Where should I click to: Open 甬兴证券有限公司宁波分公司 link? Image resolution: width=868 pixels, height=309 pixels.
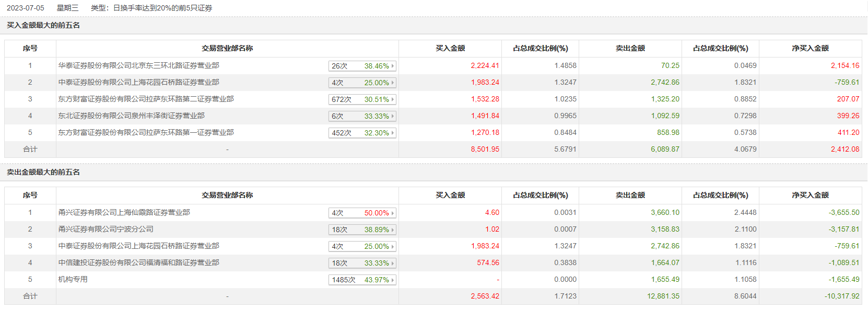click(x=106, y=229)
